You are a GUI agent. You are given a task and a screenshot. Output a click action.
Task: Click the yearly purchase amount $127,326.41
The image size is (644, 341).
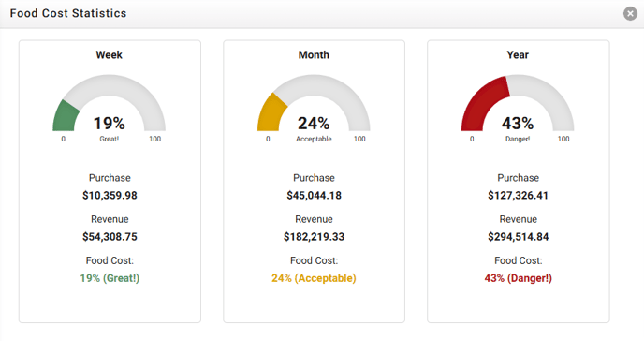tap(518, 195)
